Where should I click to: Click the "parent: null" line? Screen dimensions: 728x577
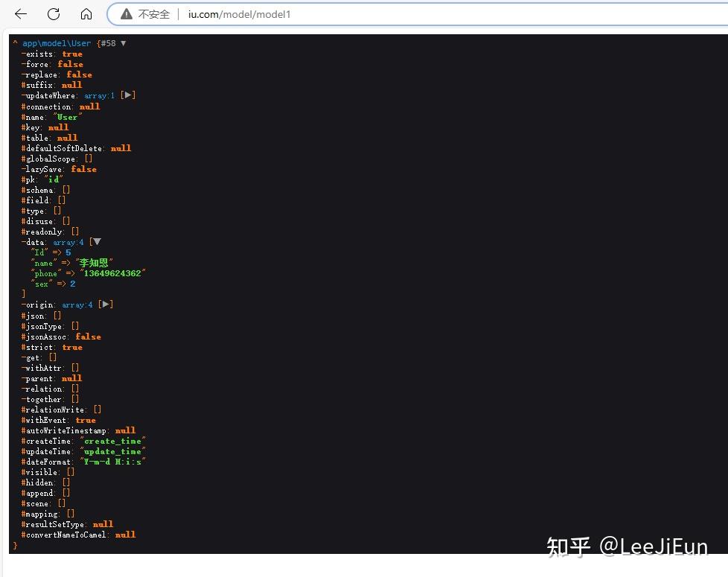(51, 378)
